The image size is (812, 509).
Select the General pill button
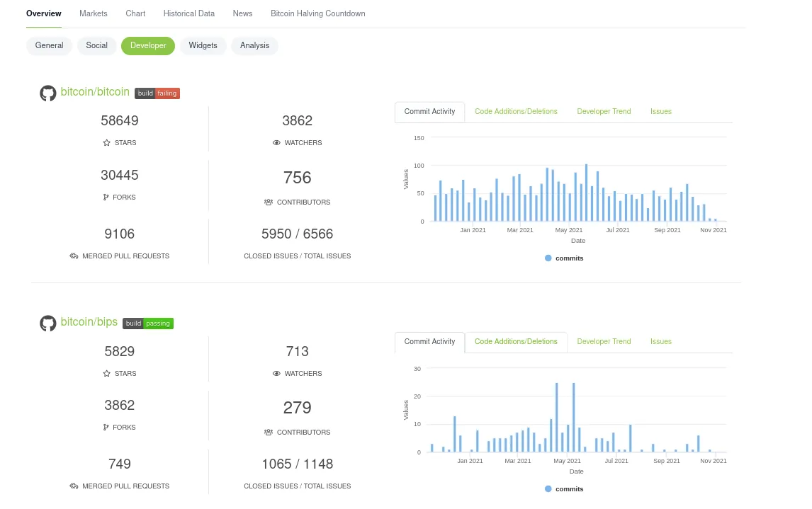pyautogui.click(x=49, y=45)
